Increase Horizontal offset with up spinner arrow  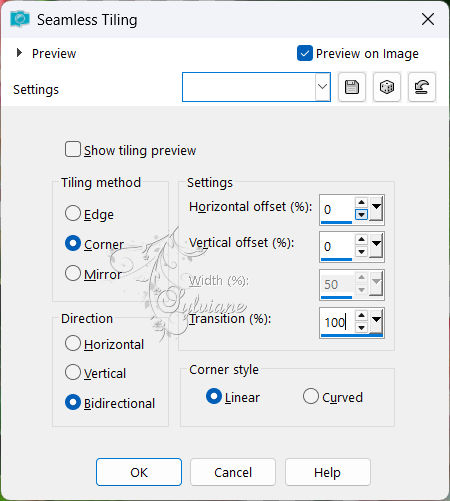pyautogui.click(x=361, y=202)
